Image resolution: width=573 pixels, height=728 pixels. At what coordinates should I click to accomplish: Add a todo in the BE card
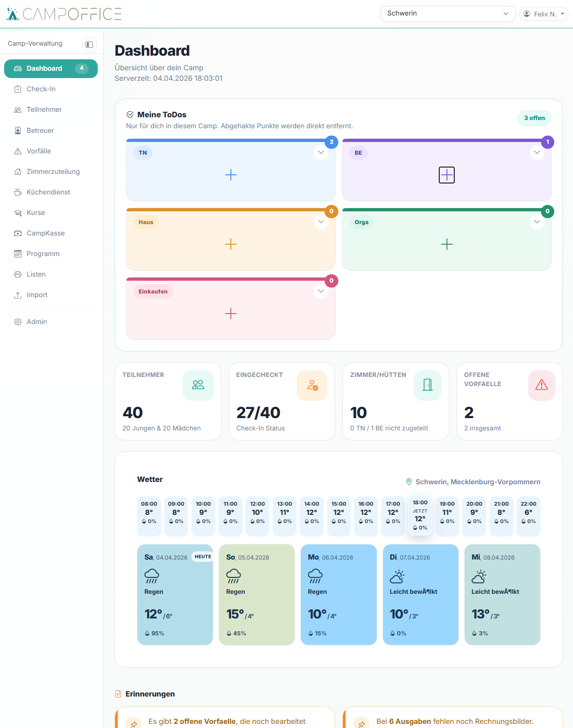pyautogui.click(x=447, y=175)
